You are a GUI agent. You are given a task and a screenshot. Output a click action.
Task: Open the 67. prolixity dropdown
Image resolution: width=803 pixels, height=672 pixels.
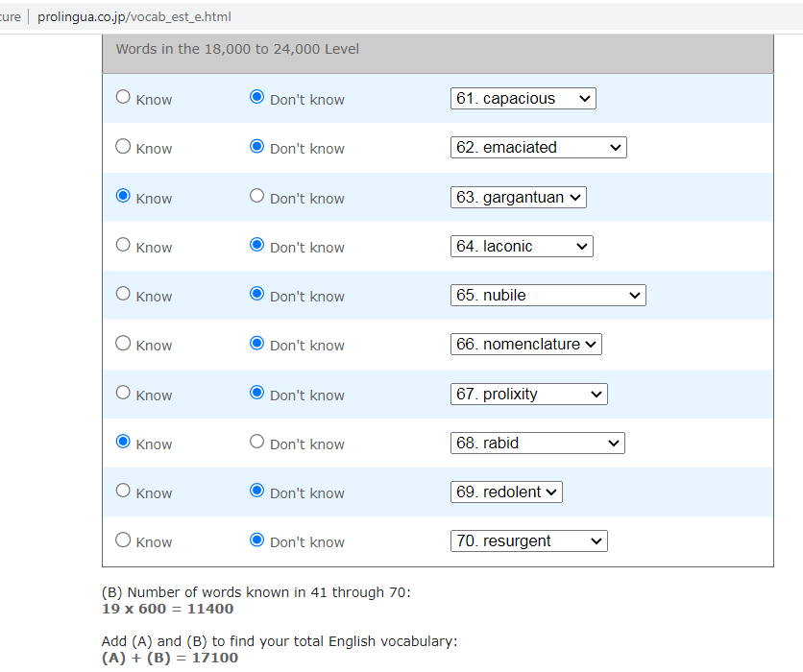(x=528, y=395)
